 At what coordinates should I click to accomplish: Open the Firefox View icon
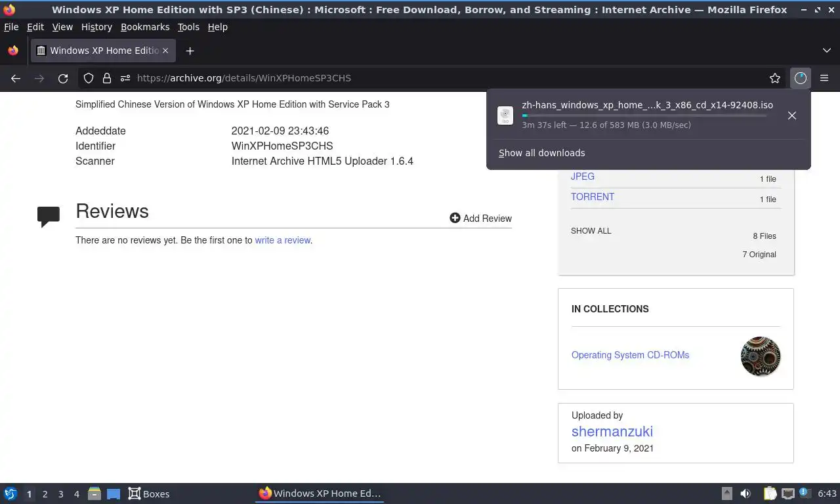(x=13, y=51)
